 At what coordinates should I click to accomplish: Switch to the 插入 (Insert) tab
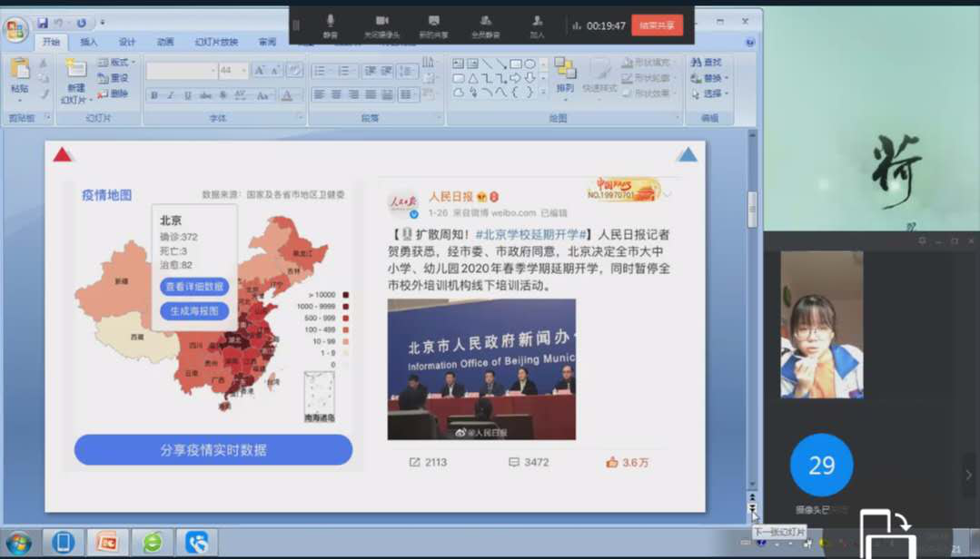coord(89,42)
